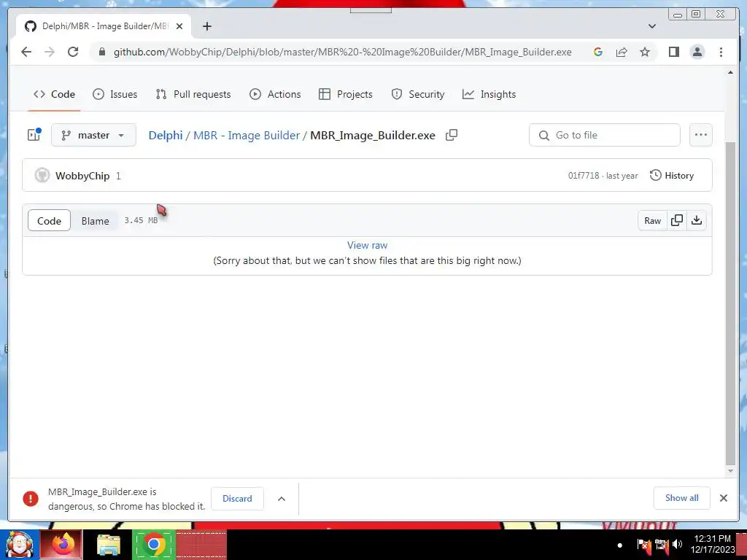Share this page via share icon
The width and height of the screenshot is (747, 560).
pos(622,52)
